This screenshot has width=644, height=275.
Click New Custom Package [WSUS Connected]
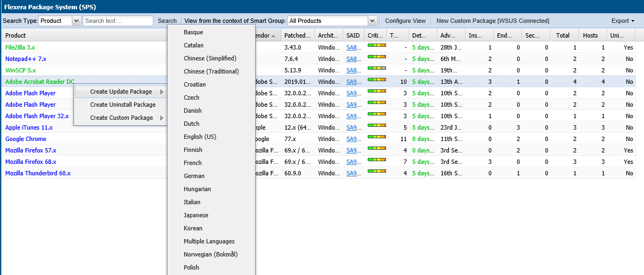pos(493,21)
